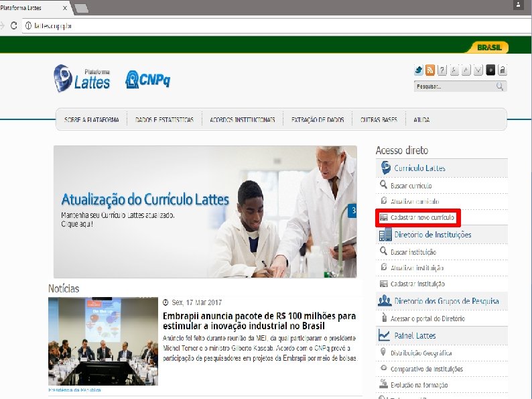
Task: Click the Distribuição Geográfica pin icon
Action: point(383,352)
